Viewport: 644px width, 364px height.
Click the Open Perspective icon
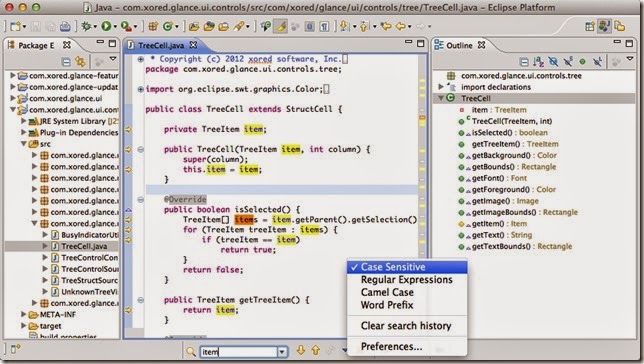coord(590,27)
